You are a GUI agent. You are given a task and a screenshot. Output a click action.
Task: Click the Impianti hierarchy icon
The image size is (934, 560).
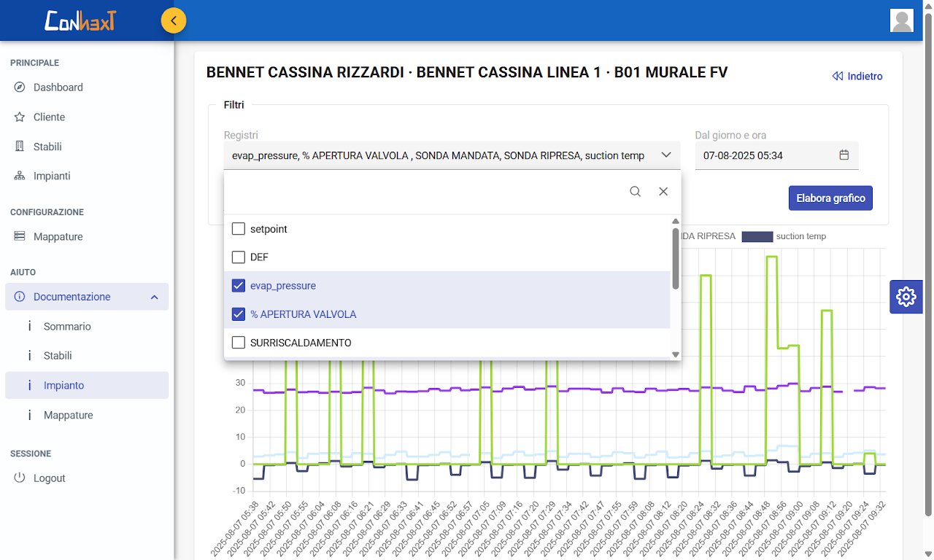point(20,176)
